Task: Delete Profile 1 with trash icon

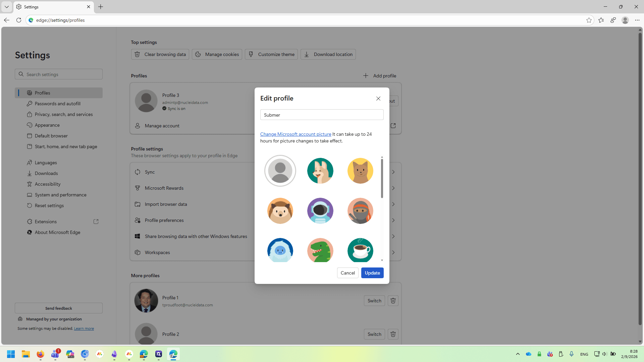Action: [x=393, y=301]
